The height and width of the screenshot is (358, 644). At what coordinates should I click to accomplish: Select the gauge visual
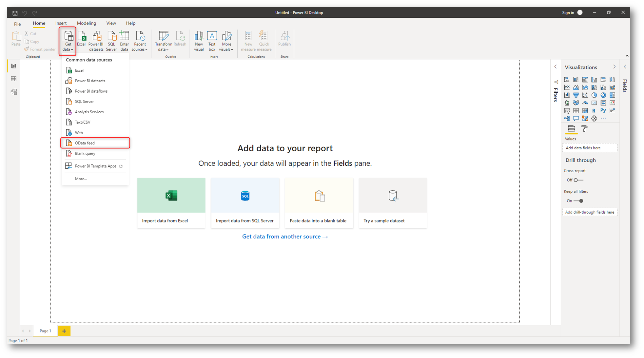[585, 103]
